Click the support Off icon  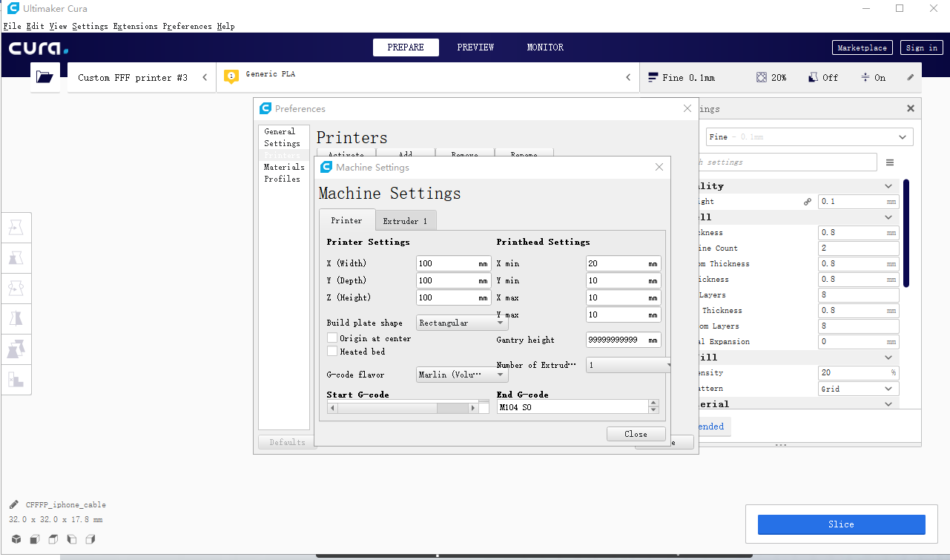pyautogui.click(x=813, y=77)
